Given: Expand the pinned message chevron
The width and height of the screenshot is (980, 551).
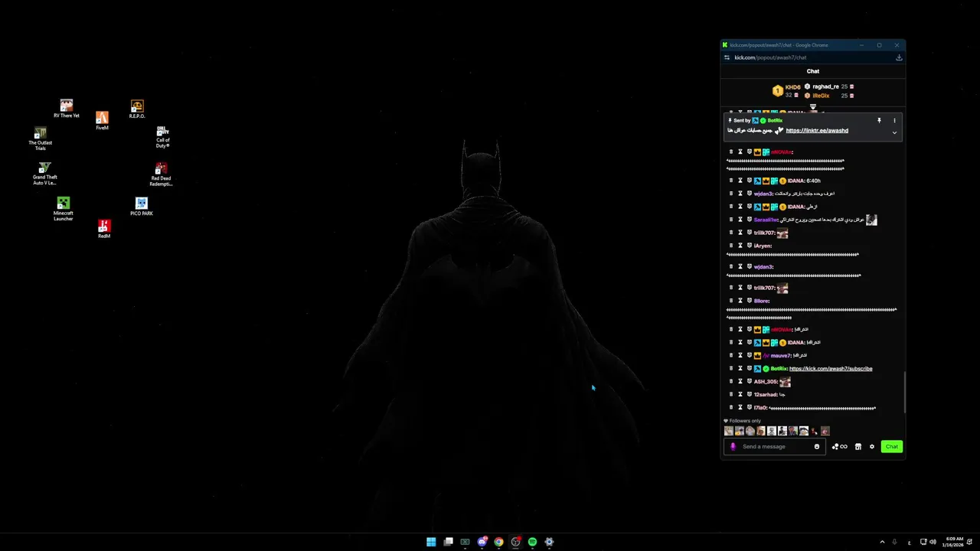Looking at the screenshot, I should pos(894,132).
